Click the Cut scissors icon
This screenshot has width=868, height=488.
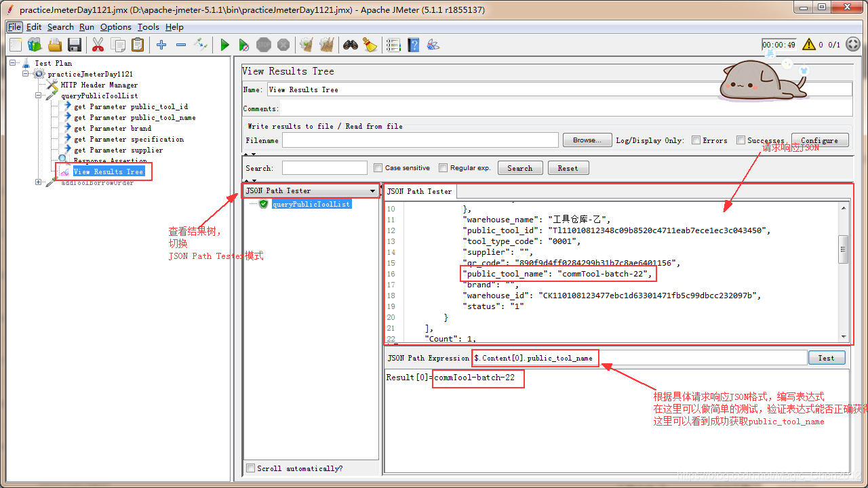pos(98,45)
